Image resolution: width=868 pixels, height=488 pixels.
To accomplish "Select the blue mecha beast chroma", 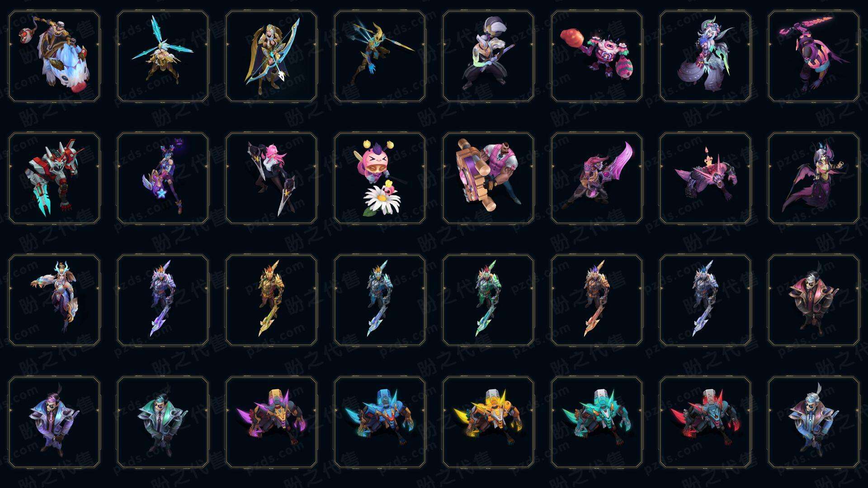I will click(x=380, y=422).
